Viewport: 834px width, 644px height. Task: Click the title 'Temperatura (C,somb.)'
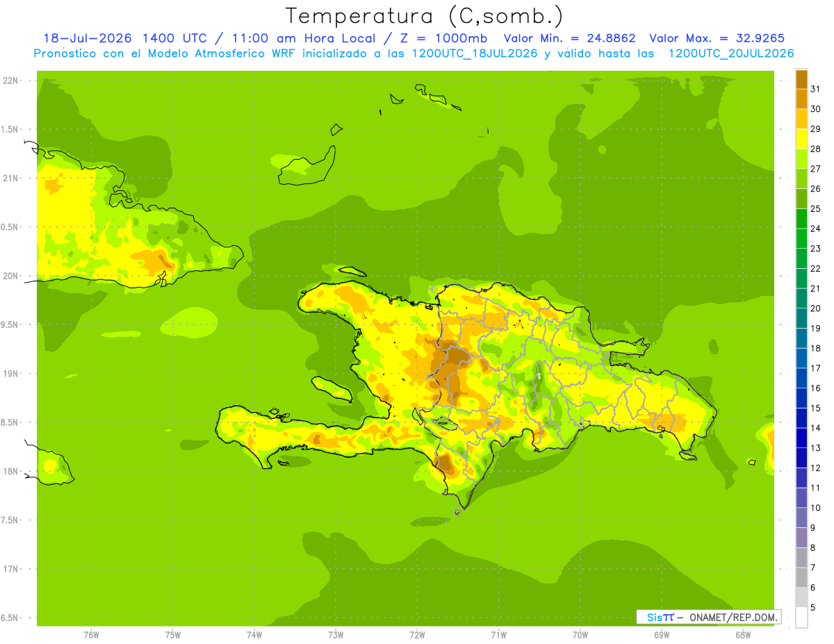[425, 16]
